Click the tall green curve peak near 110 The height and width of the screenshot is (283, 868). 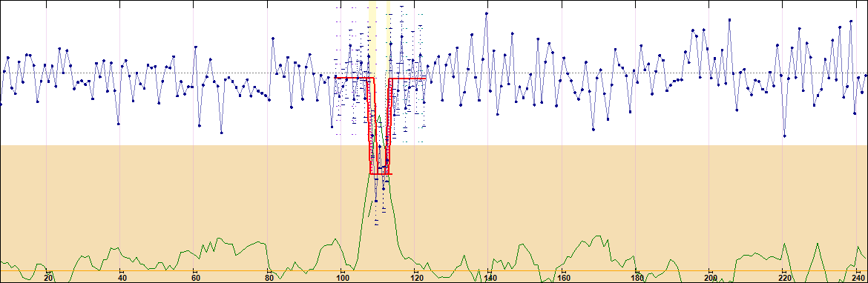click(380, 116)
